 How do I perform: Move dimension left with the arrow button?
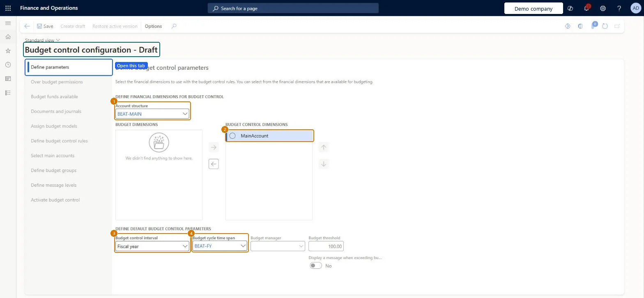coord(214,164)
